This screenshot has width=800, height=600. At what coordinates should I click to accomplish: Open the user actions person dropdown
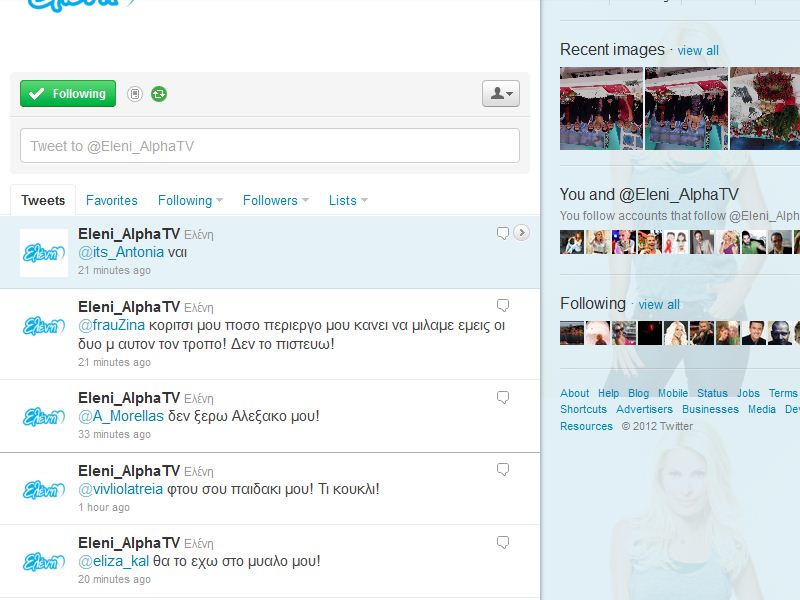(x=501, y=93)
